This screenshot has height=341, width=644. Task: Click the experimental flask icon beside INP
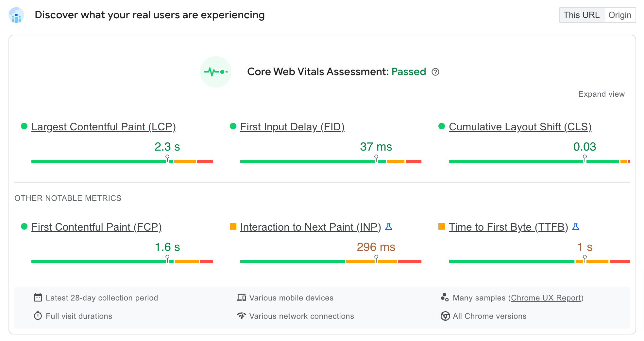[x=388, y=226]
